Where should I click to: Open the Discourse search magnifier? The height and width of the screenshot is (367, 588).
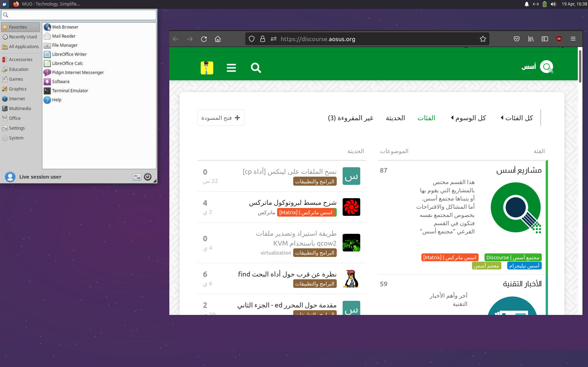pyautogui.click(x=256, y=68)
